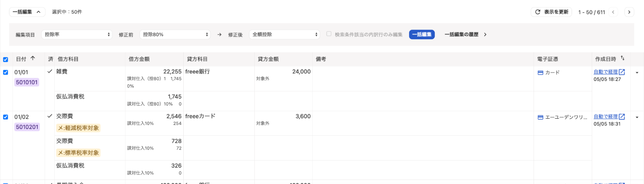Click the 2,546 debit amount

coord(174,116)
